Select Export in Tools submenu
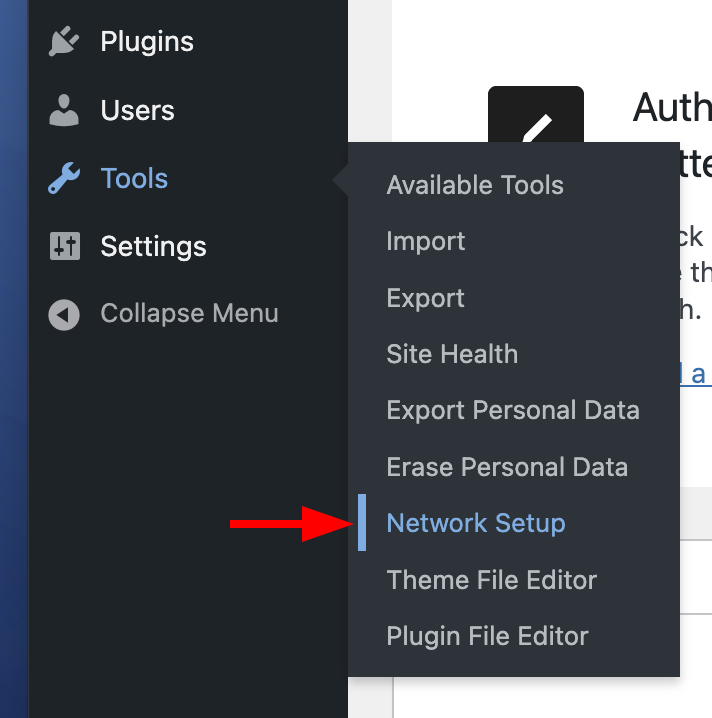The height and width of the screenshot is (718, 712). (425, 298)
